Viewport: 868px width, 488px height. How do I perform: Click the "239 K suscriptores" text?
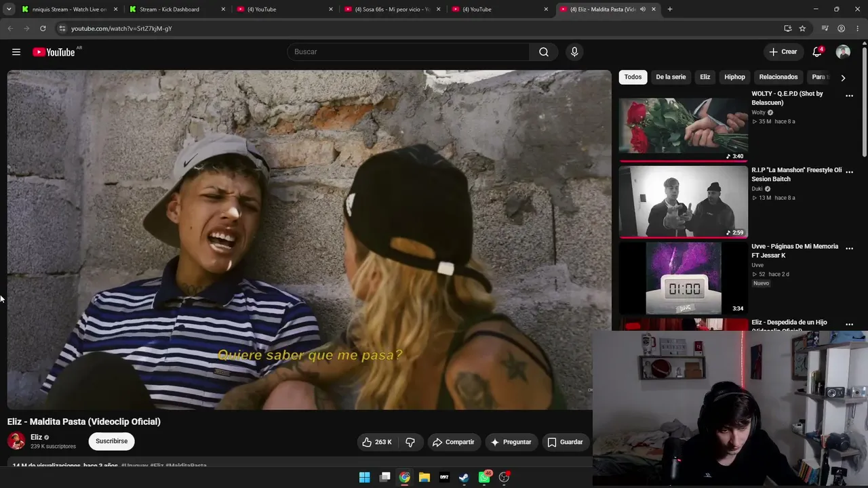[53, 447]
